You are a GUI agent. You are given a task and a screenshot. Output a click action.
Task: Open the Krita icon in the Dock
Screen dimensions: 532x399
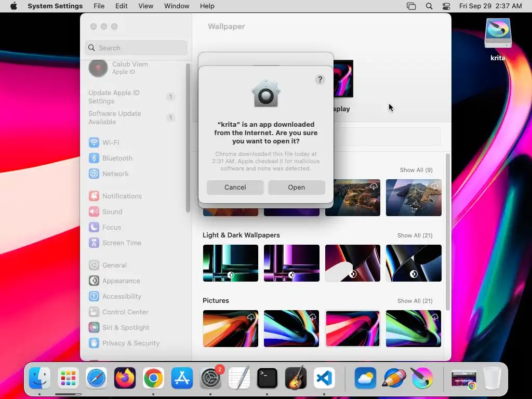(422, 378)
